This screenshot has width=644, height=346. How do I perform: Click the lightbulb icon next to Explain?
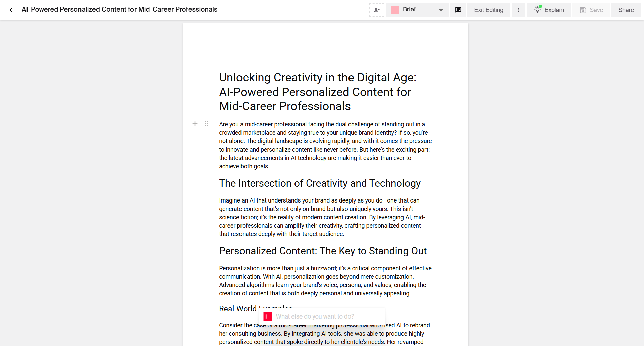coord(538,10)
